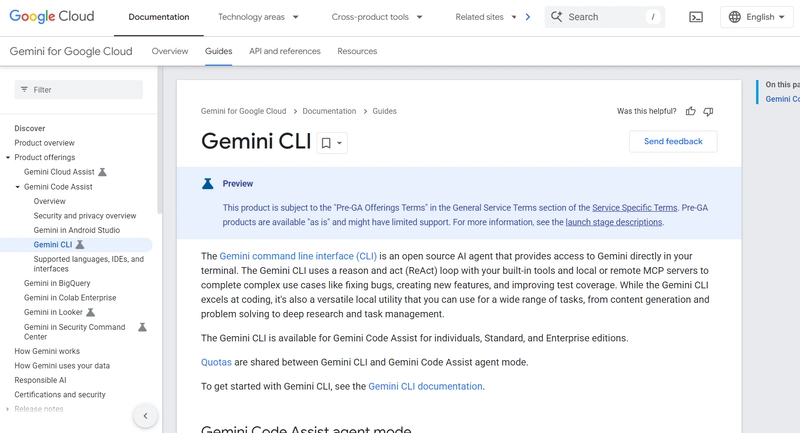Click the thumbs up helpful icon
Screen dimensions: 800x433
[690, 112]
